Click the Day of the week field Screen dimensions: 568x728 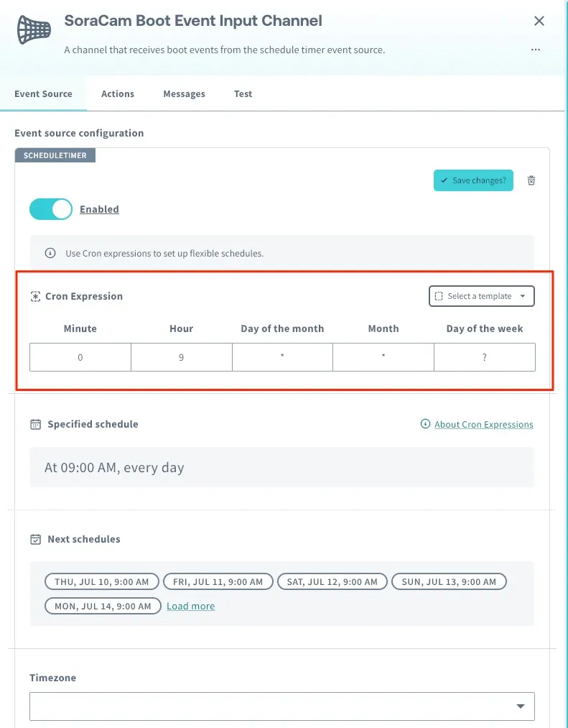[x=485, y=357]
